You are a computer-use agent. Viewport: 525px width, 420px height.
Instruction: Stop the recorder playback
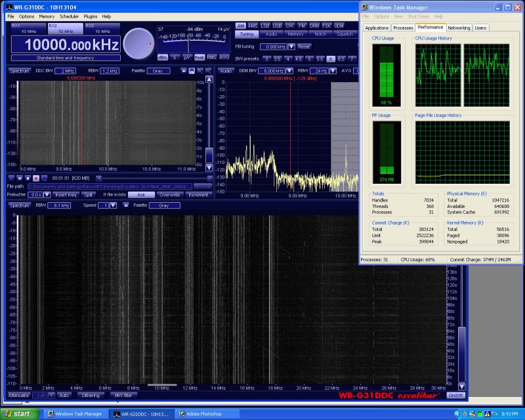[28, 178]
